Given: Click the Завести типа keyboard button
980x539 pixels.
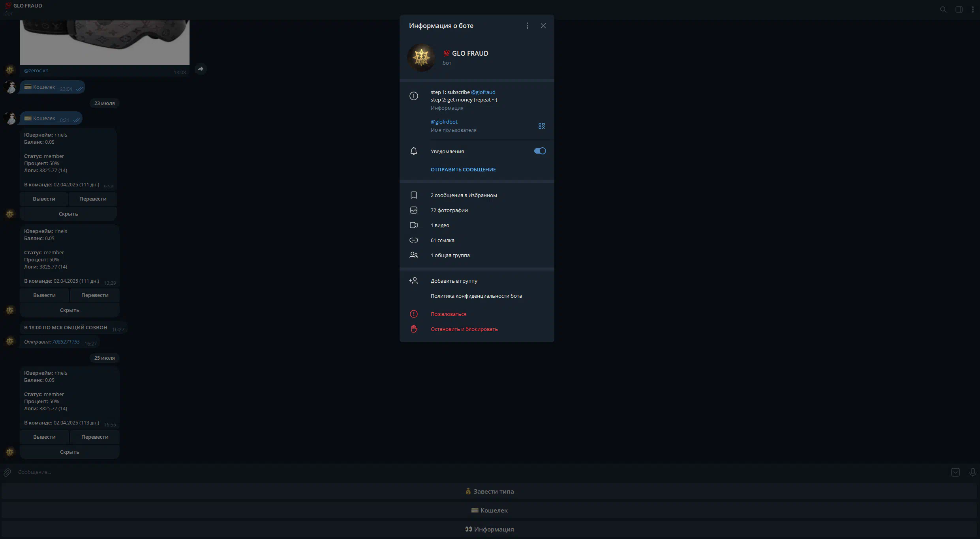Looking at the screenshot, I should 489,491.
